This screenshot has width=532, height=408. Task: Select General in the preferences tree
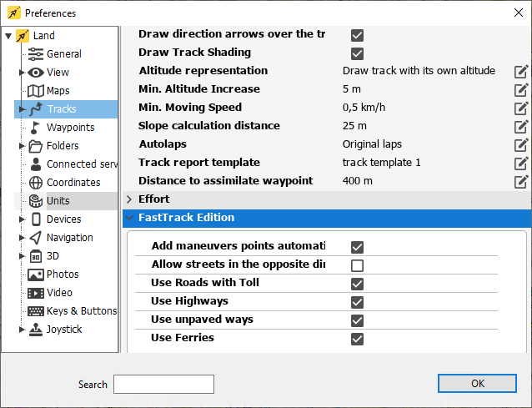64,54
